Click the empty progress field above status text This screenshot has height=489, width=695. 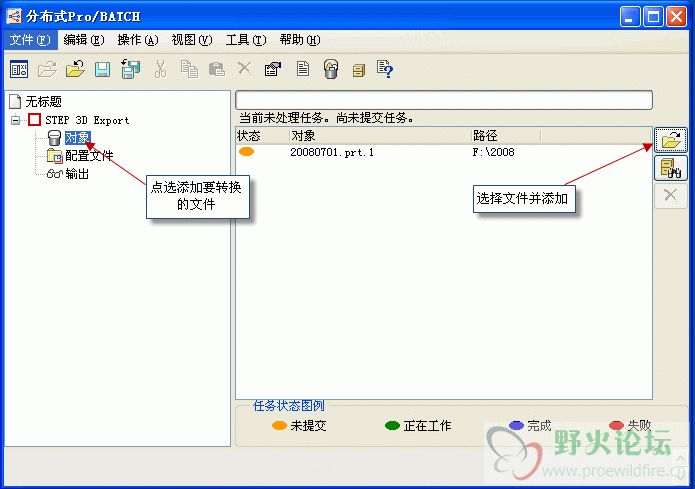[x=444, y=100]
